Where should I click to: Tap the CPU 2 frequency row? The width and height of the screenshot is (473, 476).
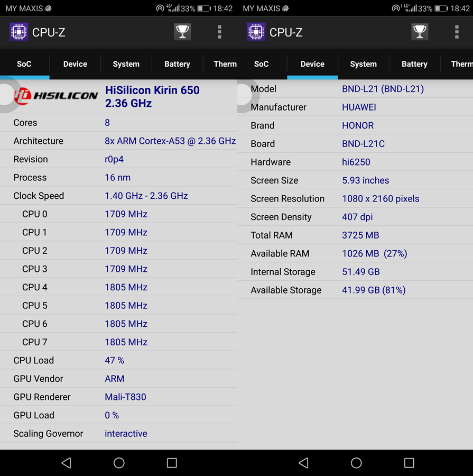[118, 251]
